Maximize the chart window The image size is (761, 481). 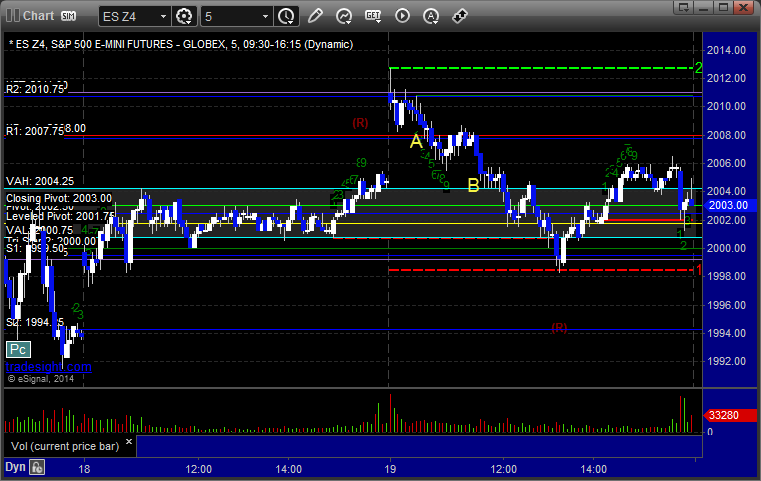tap(724, 7)
